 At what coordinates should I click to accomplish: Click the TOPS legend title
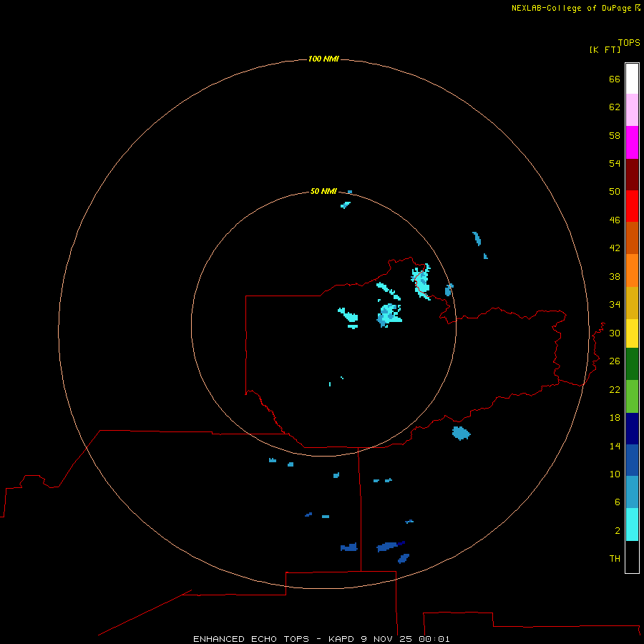point(629,42)
